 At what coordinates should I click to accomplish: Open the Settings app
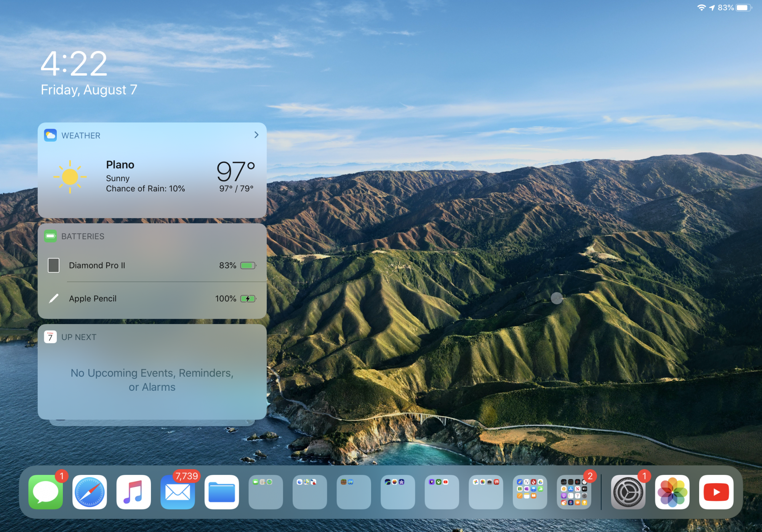(628, 492)
